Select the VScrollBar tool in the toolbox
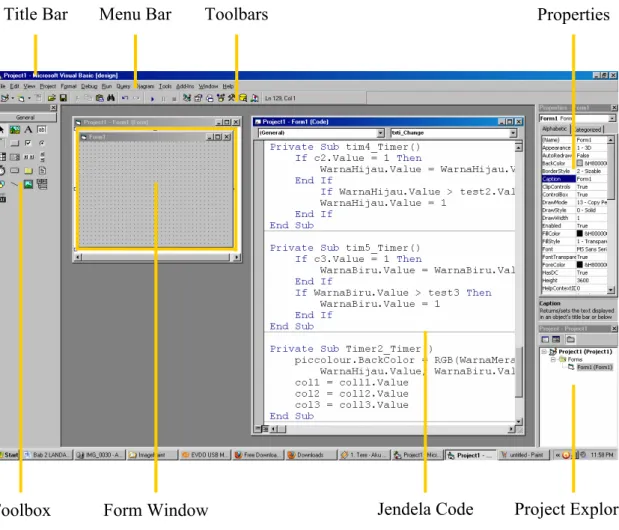619x530 pixels. point(42,157)
